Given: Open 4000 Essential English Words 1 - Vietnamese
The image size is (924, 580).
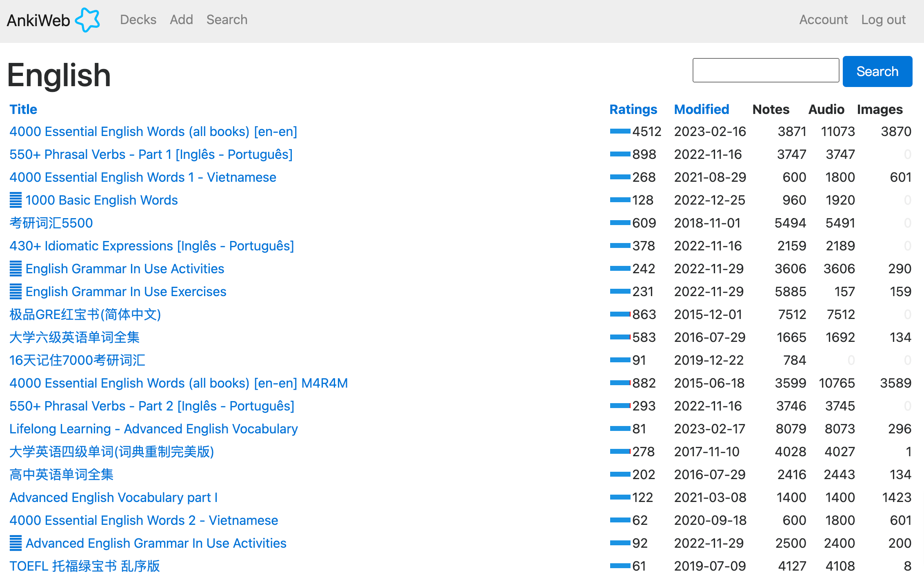Looking at the screenshot, I should 143,177.
